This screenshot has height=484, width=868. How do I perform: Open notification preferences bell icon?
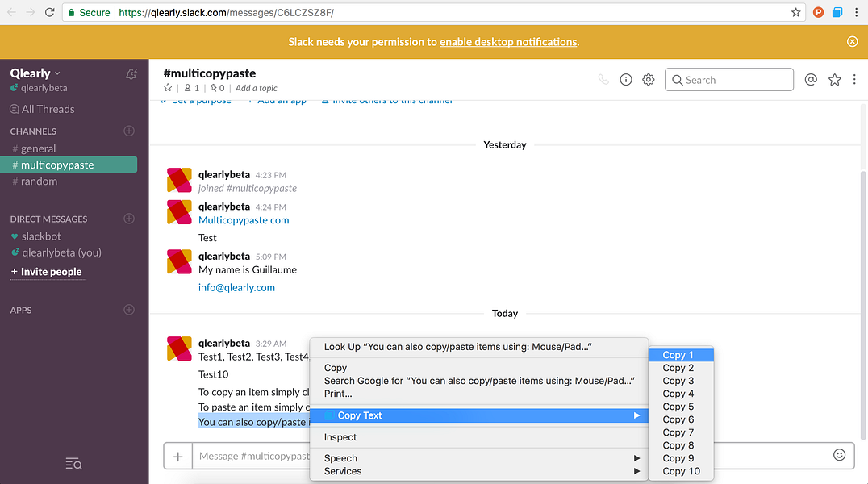(x=131, y=73)
